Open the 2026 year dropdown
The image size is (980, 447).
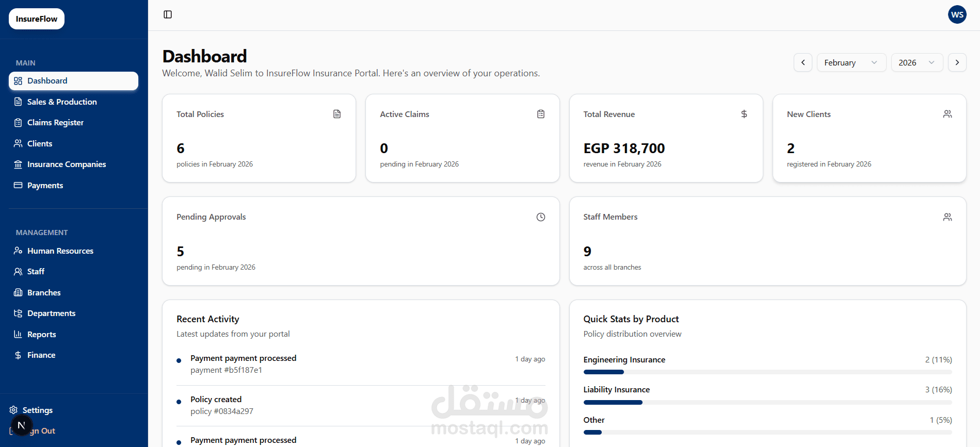click(x=917, y=62)
